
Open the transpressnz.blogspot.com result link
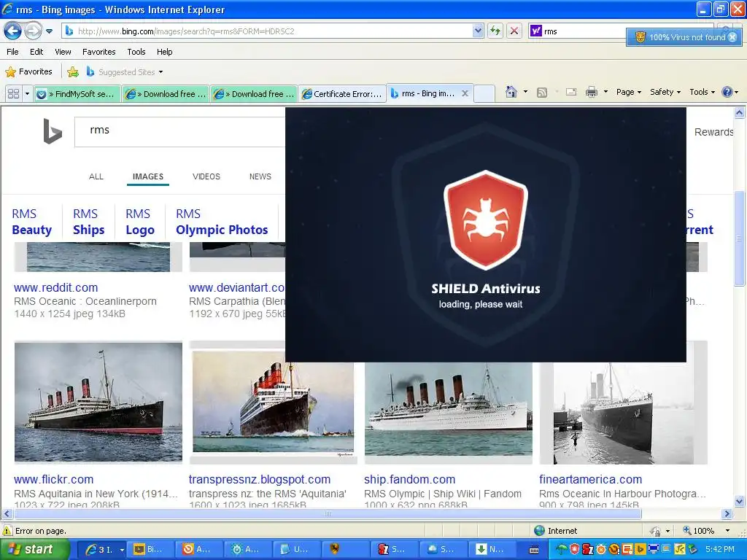click(260, 480)
